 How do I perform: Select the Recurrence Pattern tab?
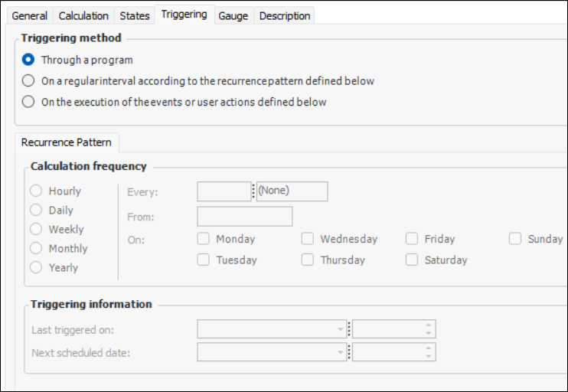tap(66, 142)
